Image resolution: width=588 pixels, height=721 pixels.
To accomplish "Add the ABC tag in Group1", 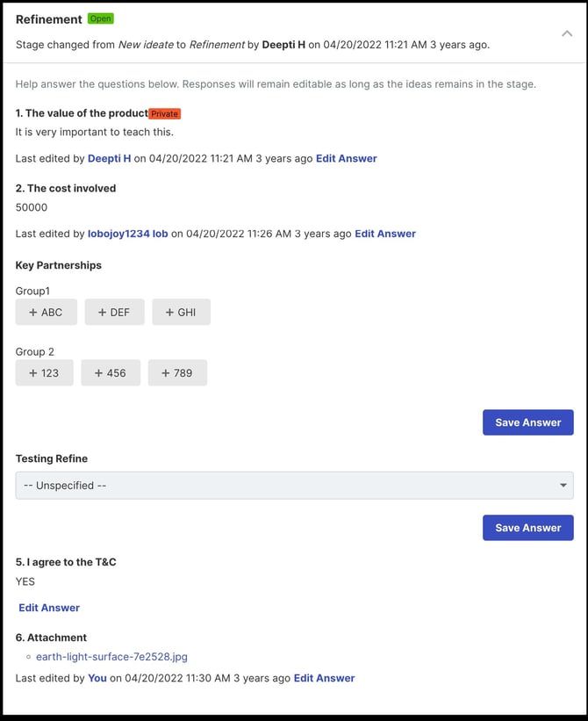I will pos(46,312).
